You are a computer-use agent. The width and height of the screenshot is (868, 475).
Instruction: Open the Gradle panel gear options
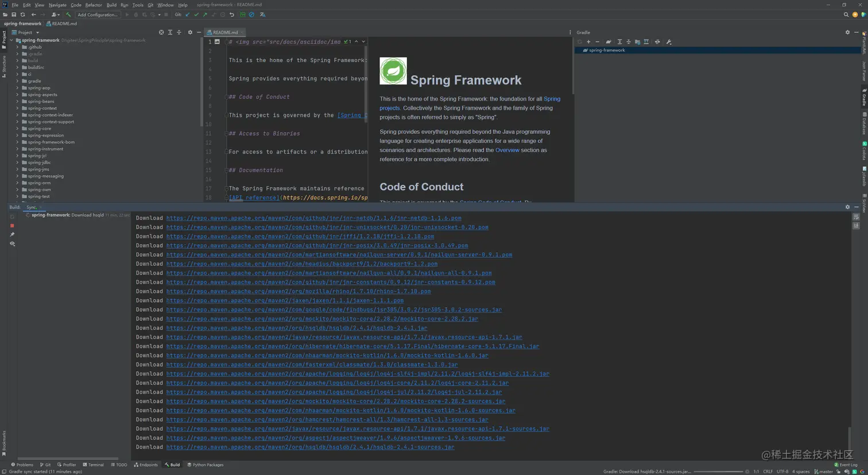coord(847,33)
